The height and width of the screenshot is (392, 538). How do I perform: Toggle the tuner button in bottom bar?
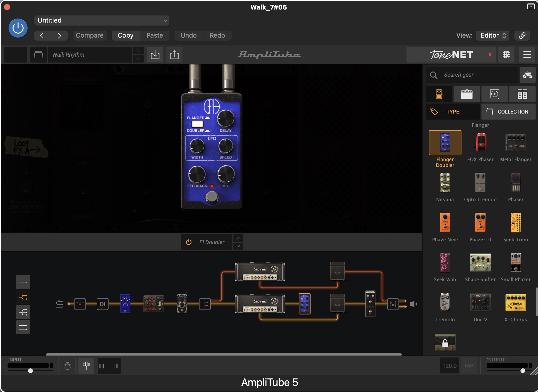[86, 366]
